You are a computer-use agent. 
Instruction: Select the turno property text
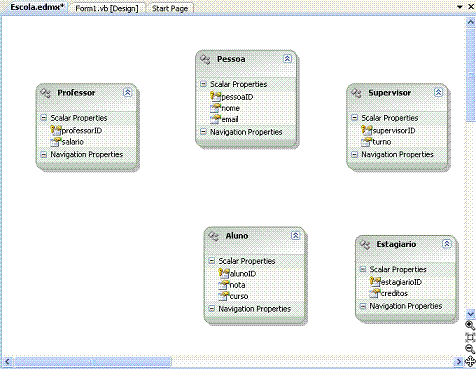(382, 142)
